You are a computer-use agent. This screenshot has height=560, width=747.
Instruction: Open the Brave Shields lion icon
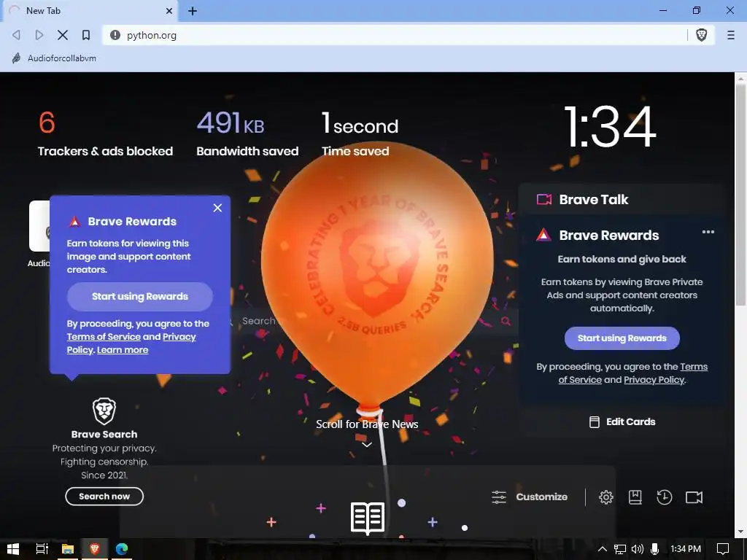(701, 35)
